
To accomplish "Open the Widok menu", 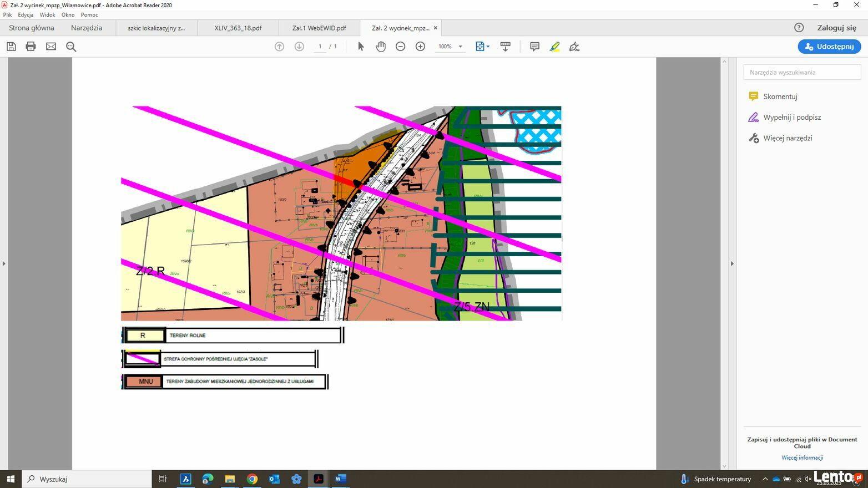I will [x=47, y=15].
